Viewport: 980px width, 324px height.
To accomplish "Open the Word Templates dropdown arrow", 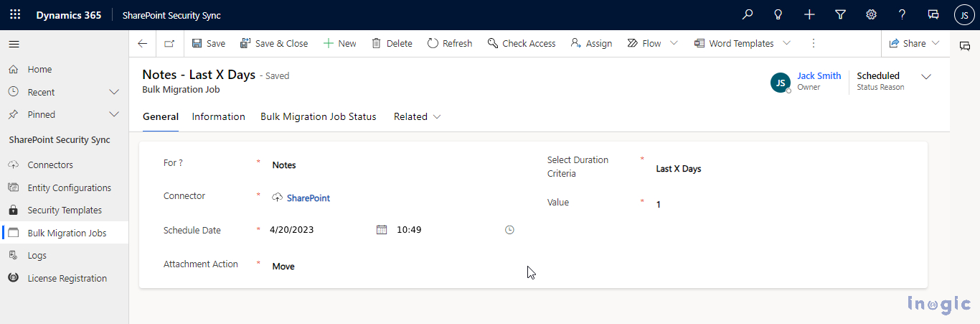I will click(786, 43).
